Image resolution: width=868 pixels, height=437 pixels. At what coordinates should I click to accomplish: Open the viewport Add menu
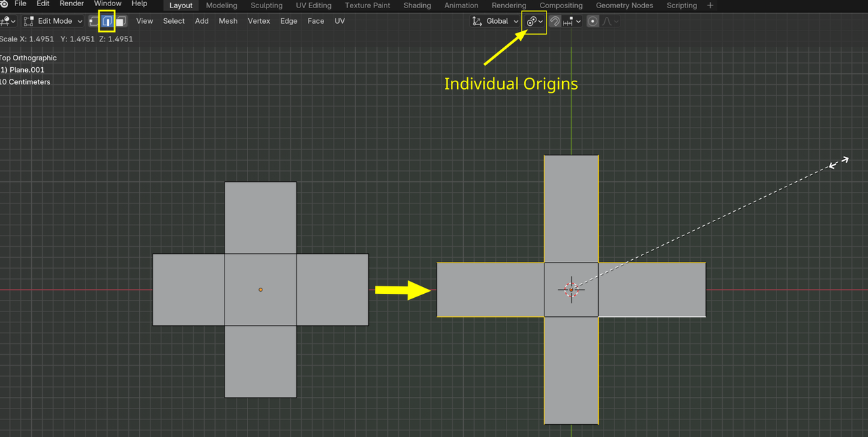pos(202,21)
